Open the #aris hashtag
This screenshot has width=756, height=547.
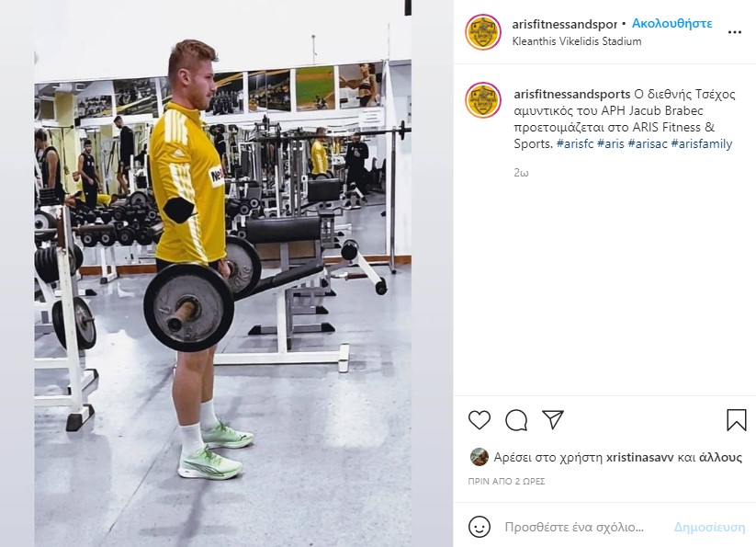[x=610, y=143]
